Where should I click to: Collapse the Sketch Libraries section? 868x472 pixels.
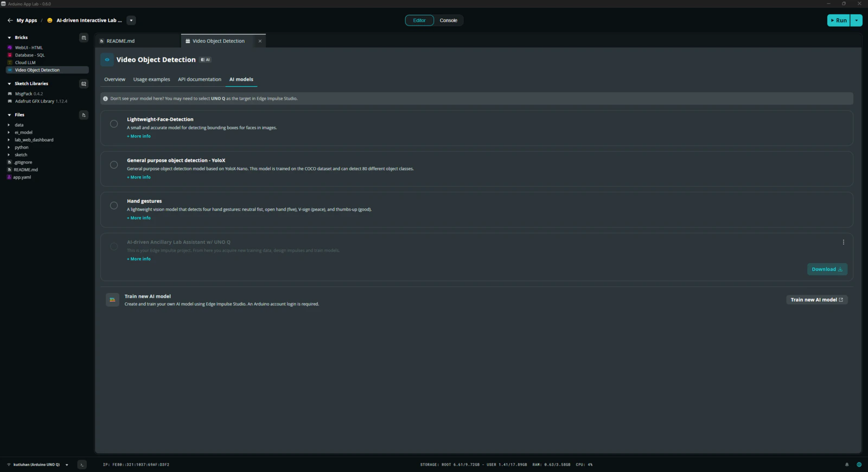click(x=9, y=84)
